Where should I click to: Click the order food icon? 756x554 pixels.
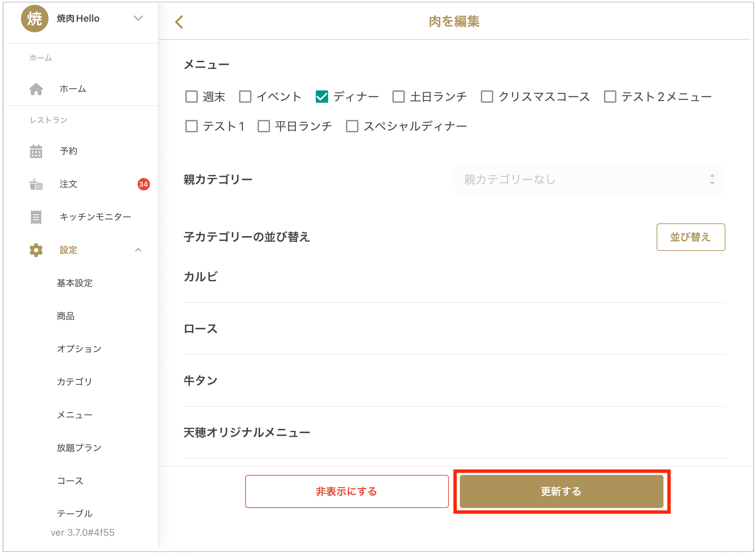point(36,184)
